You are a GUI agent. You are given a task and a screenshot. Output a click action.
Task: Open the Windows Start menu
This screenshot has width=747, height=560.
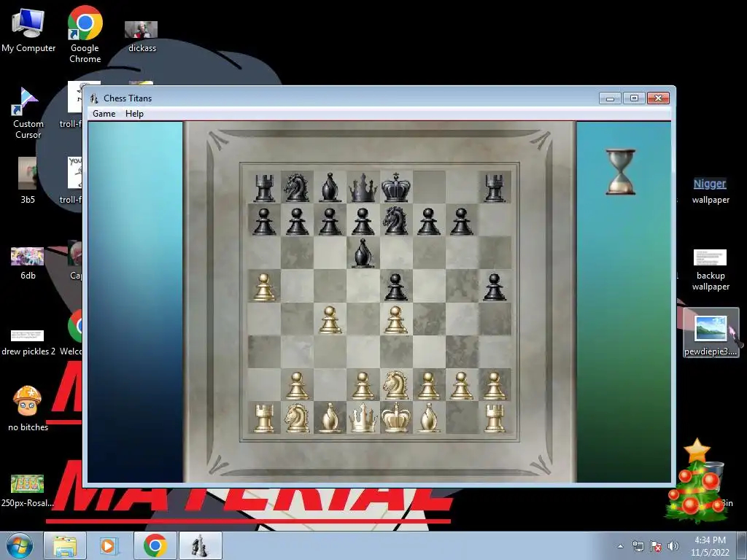pos(20,545)
